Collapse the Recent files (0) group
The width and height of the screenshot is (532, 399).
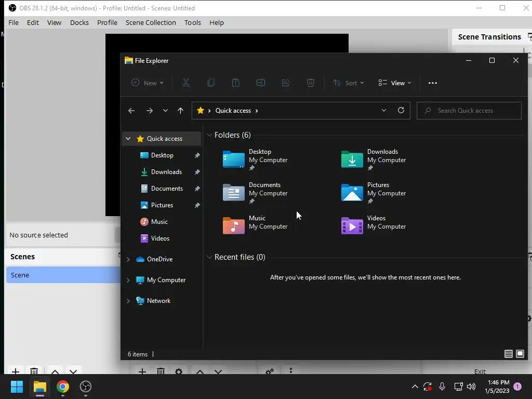tap(209, 257)
